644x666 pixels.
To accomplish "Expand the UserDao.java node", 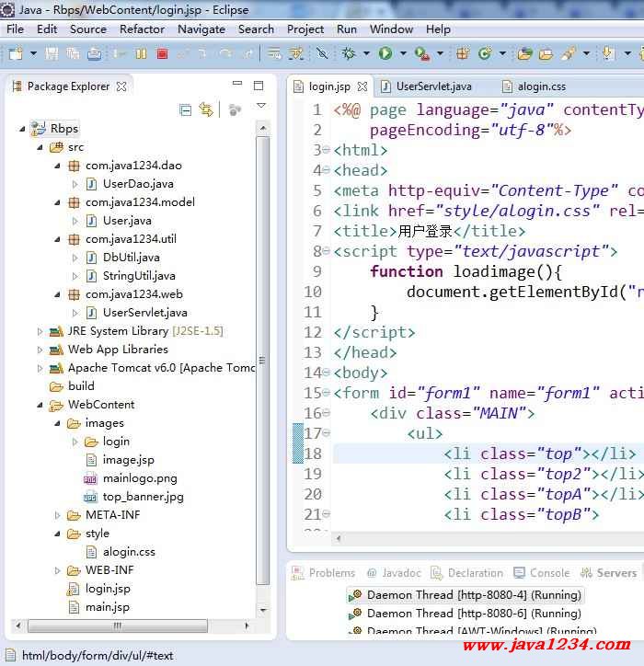I will point(75,184).
